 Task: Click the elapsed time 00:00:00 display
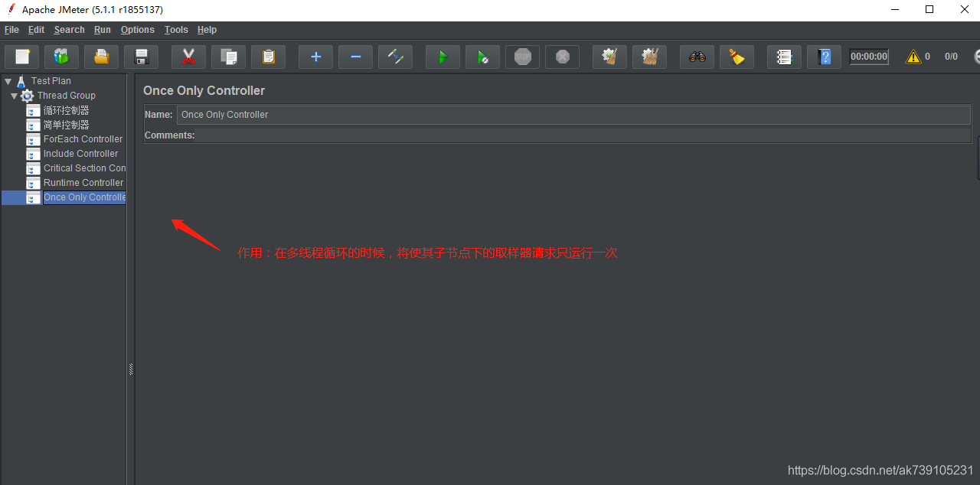[x=869, y=57]
